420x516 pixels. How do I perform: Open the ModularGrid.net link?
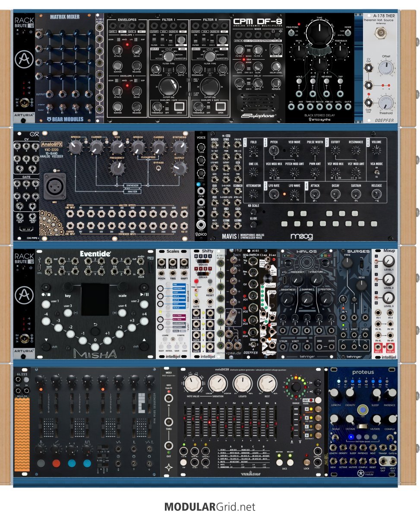tap(210, 506)
